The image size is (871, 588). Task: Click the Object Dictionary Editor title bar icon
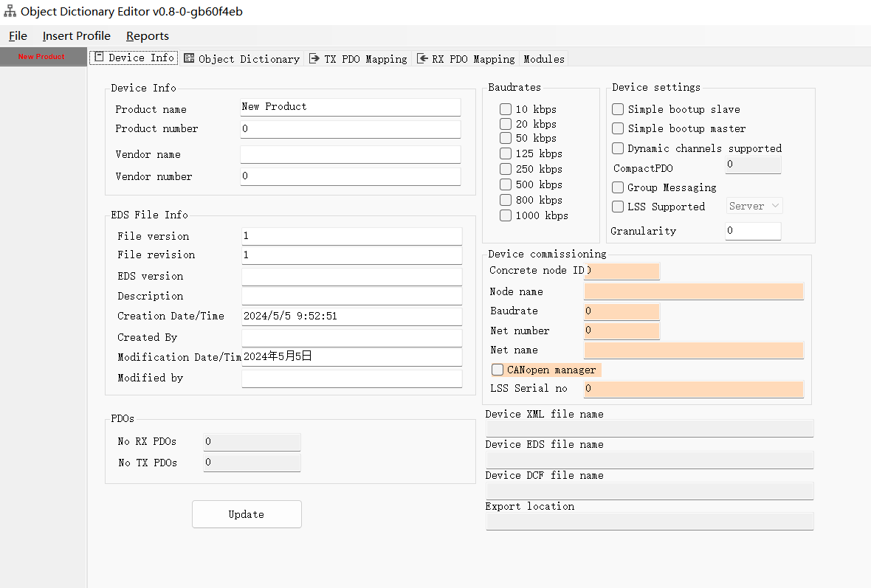point(9,10)
